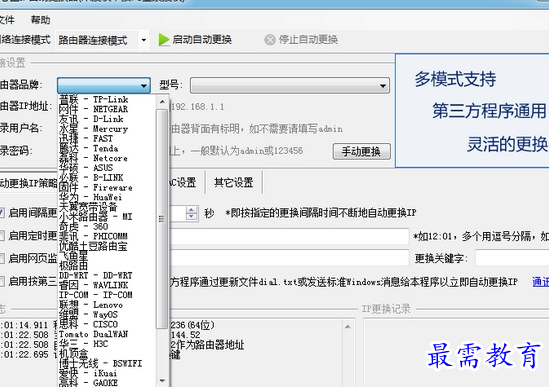Image resolution: width=549 pixels, height=387 pixels.
Task: Collapse the router brand combo box arrow
Action: (144, 85)
